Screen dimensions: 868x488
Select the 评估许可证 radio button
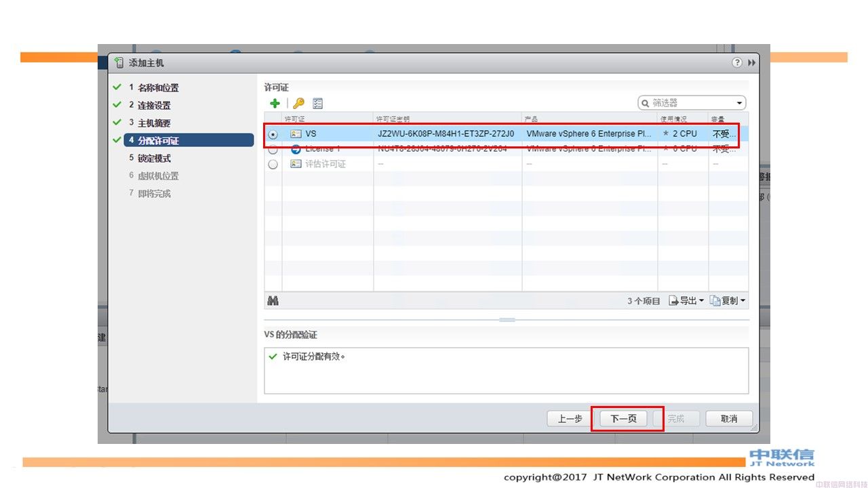pyautogui.click(x=273, y=164)
